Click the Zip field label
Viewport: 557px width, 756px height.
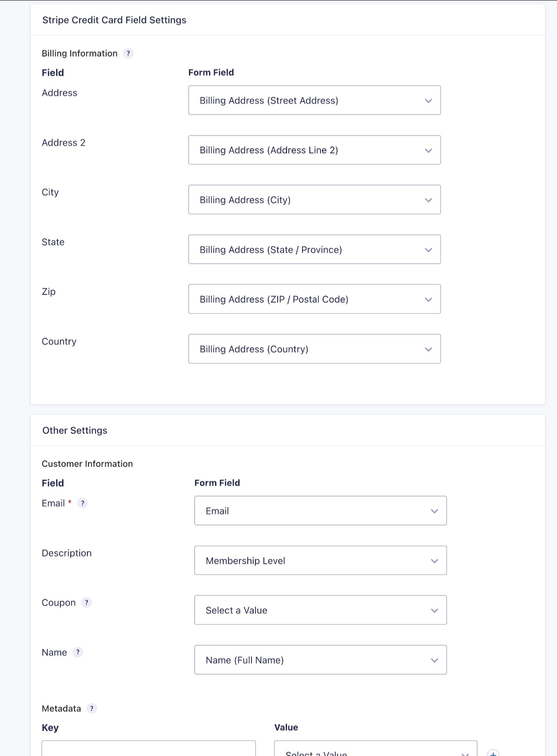pos(49,292)
